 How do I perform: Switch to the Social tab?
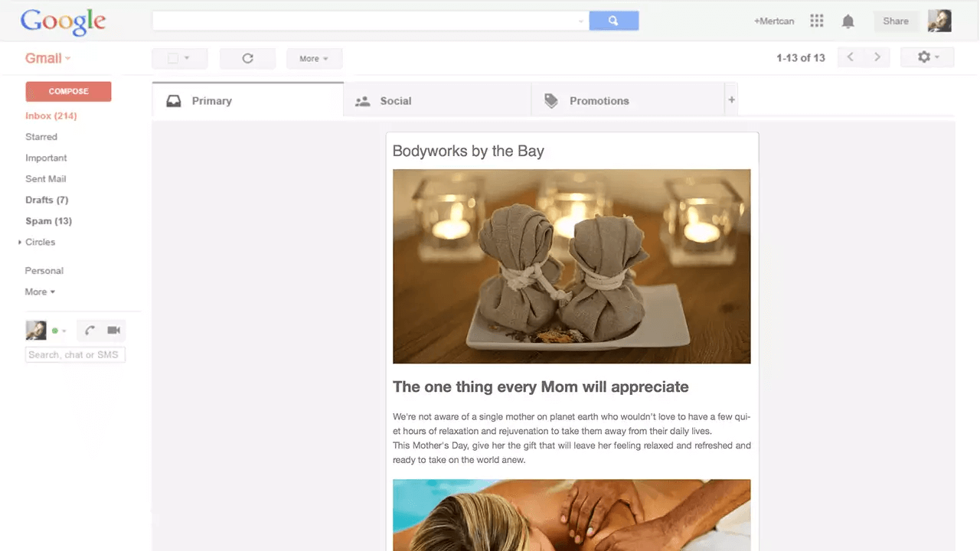point(395,101)
